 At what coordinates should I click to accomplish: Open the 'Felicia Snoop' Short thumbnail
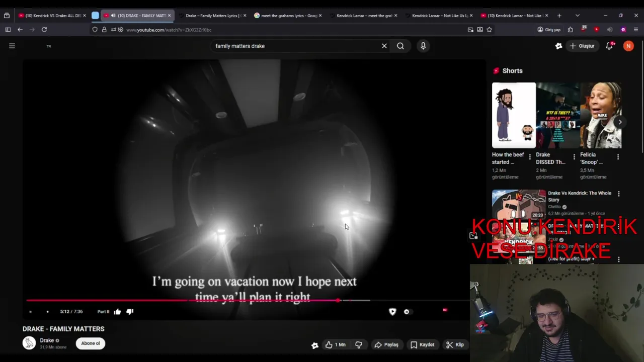[x=601, y=116]
